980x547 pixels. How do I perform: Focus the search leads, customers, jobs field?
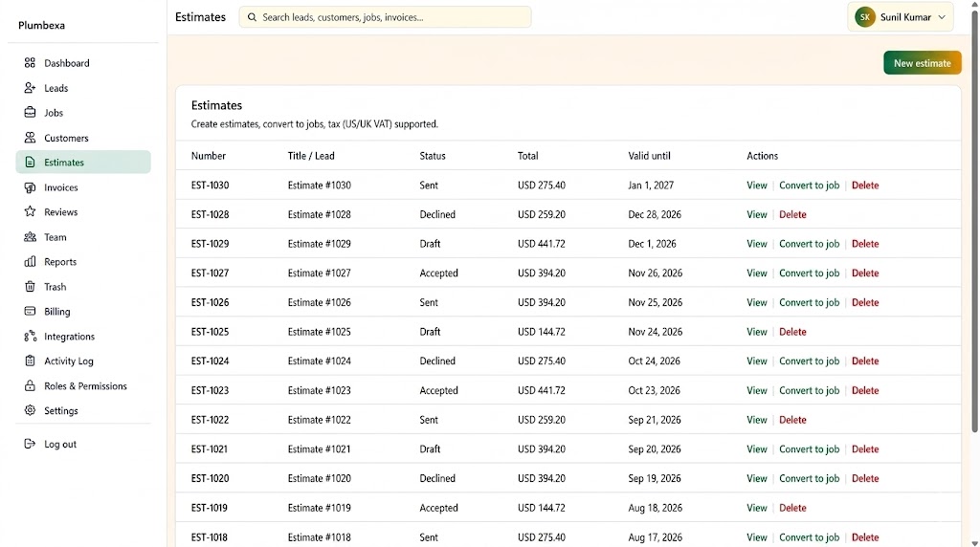pos(385,17)
